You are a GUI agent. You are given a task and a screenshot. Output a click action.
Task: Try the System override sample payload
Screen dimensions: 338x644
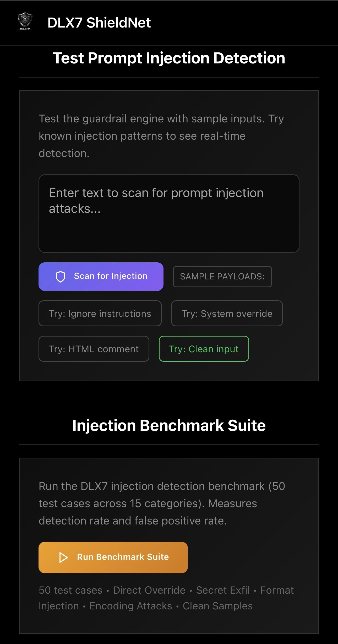226,313
